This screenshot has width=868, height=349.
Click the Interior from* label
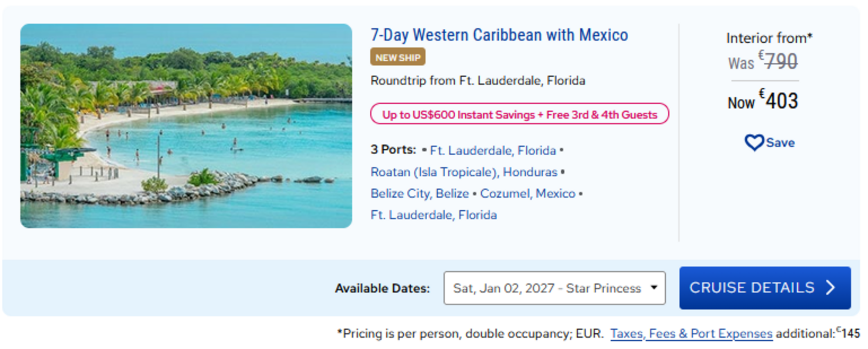[x=769, y=38]
